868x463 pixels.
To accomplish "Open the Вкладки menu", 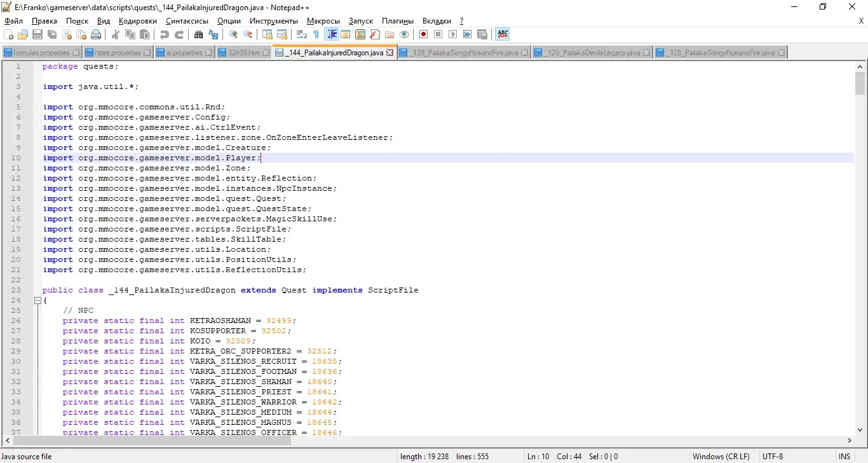I will [437, 21].
